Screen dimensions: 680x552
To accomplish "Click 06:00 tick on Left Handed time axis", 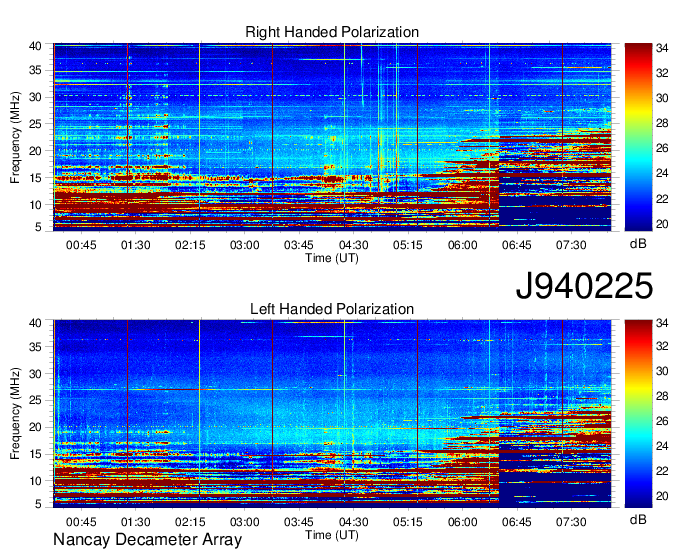I will tap(462, 522).
